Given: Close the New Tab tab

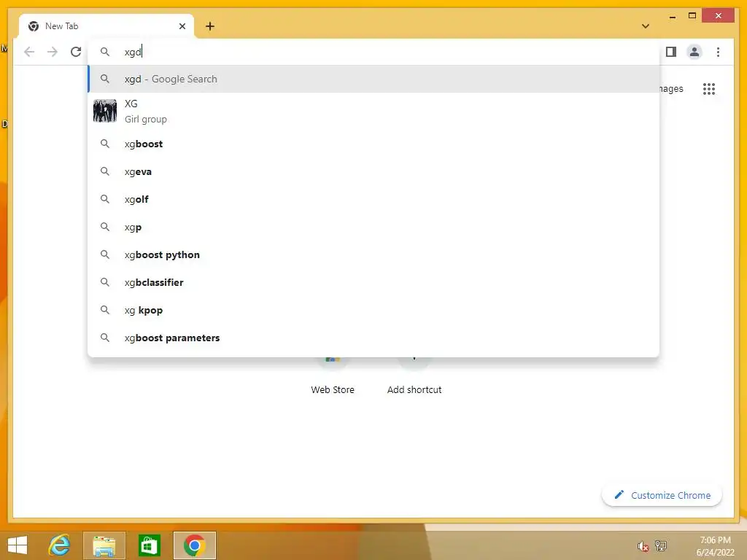Looking at the screenshot, I should [x=182, y=26].
